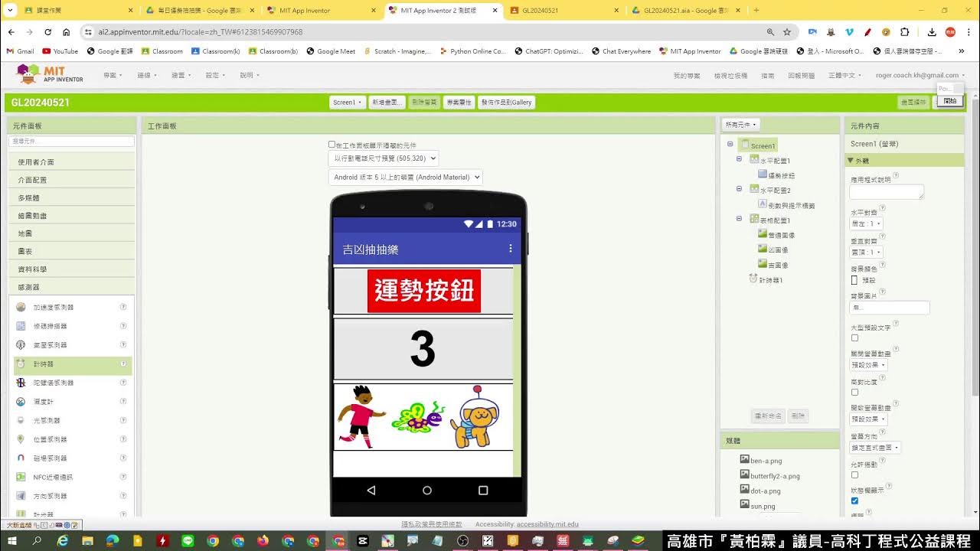Screen dimensions: 980x551
Task: Open the 說明 help menu
Action: 249,75
